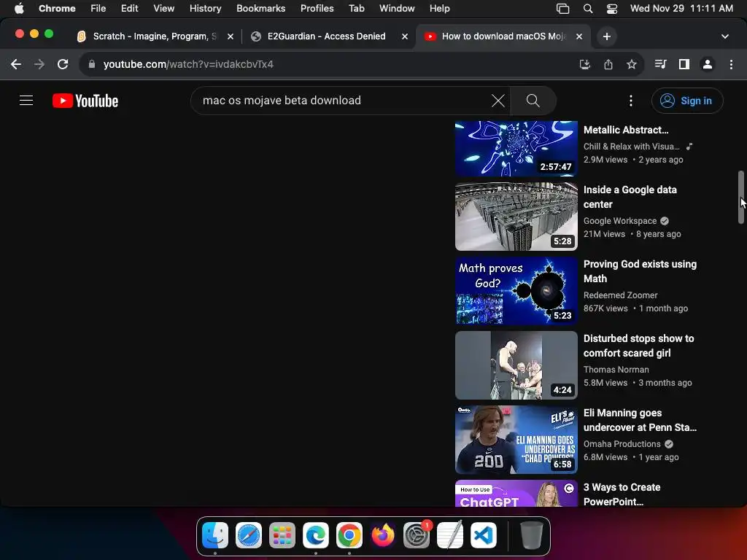
Task: Open Chrome three-dot menu
Action: click(731, 64)
